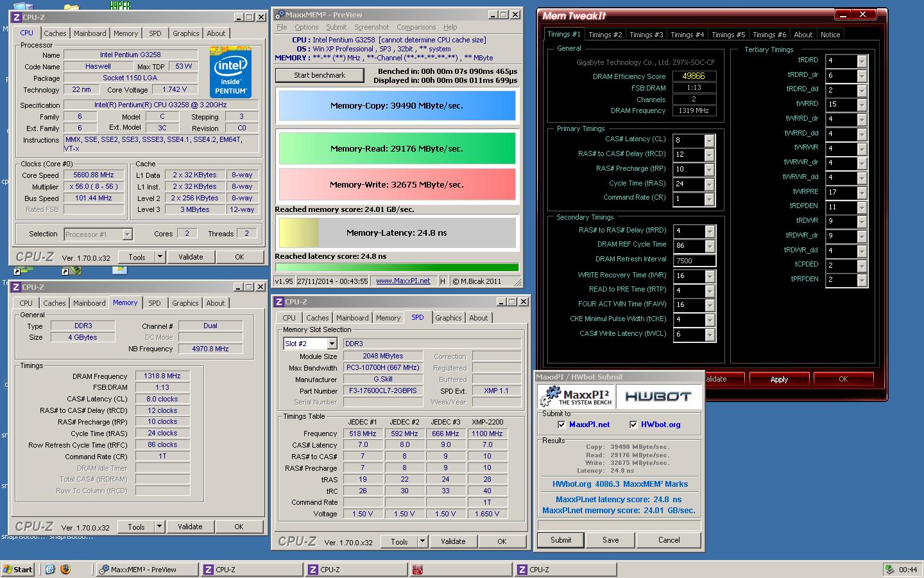This screenshot has height=578, width=924.
Task: Click the Memory-Copy blue result bar
Action: point(397,106)
